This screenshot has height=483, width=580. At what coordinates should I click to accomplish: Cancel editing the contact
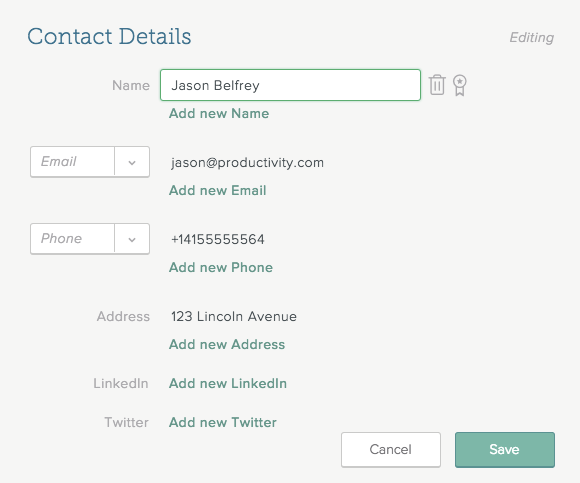click(391, 450)
